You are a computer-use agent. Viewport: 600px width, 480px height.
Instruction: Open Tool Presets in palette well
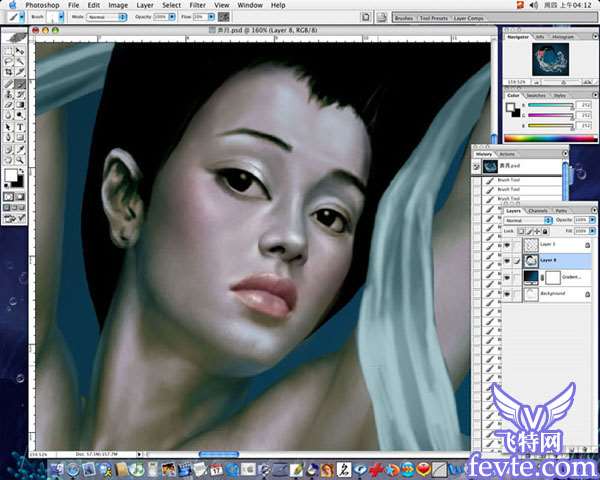(x=434, y=18)
